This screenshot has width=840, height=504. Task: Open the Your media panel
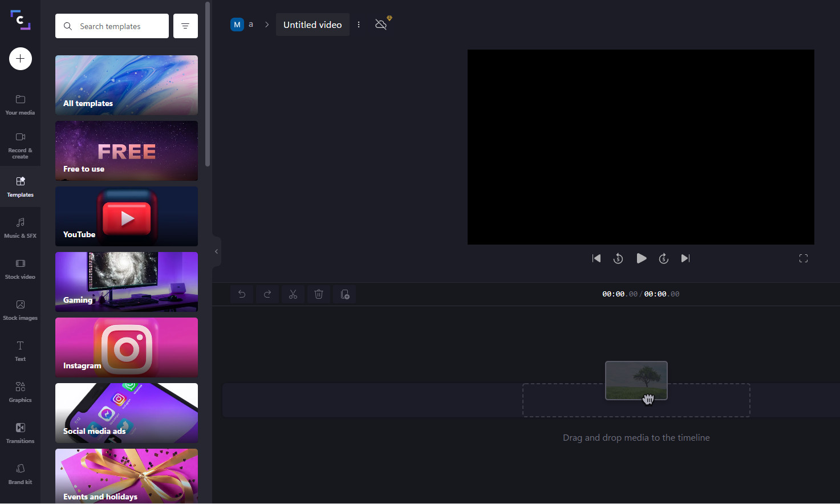pyautogui.click(x=20, y=105)
